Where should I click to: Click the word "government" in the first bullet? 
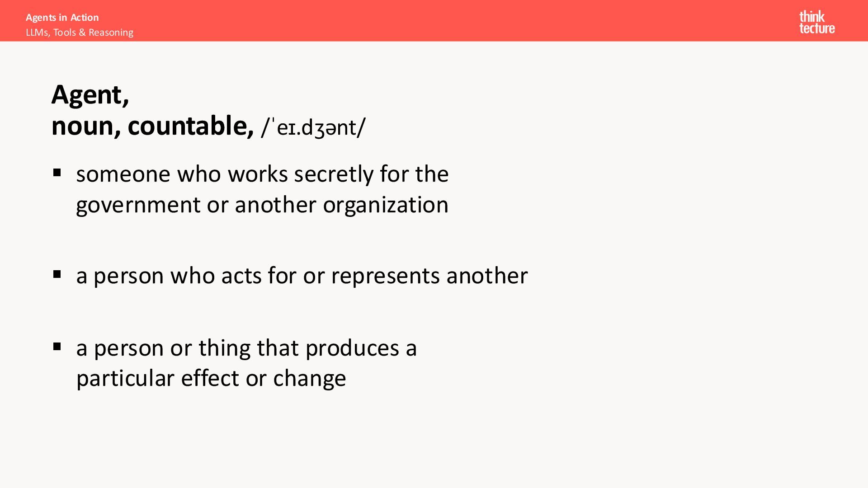click(x=138, y=205)
